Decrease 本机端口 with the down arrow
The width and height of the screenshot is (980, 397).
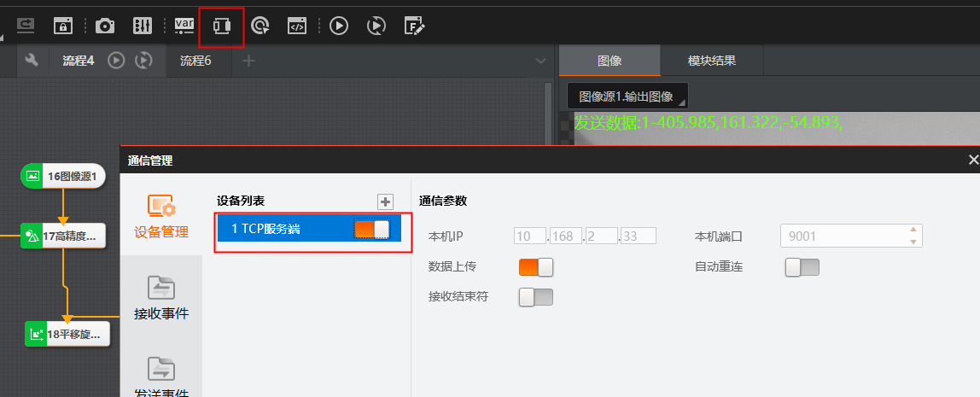(913, 242)
